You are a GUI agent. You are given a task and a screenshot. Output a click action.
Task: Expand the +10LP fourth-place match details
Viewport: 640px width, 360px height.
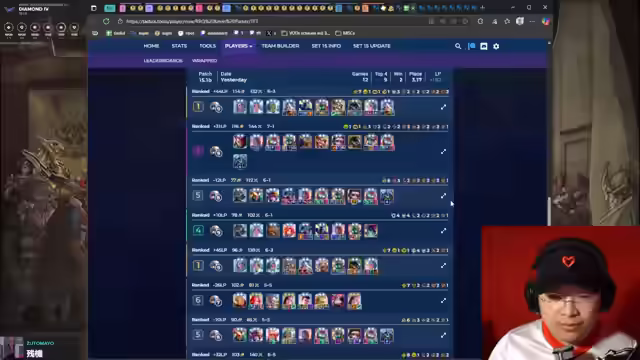[443, 231]
